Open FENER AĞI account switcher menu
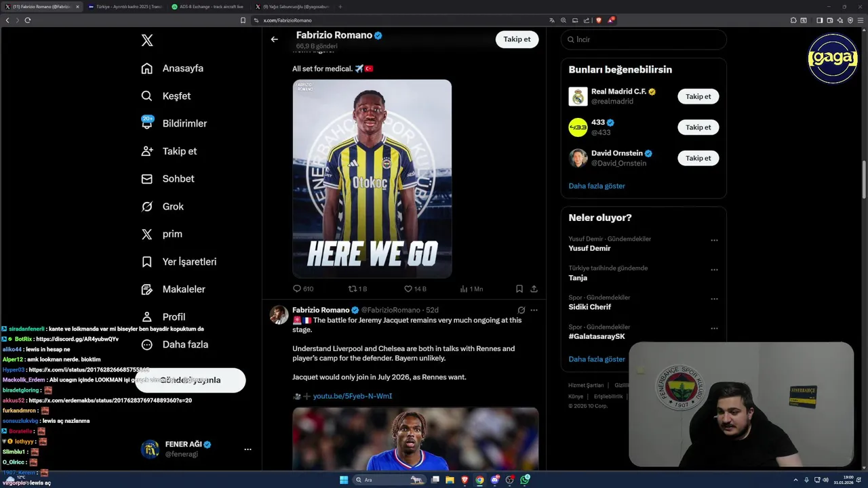The width and height of the screenshot is (868, 488). tap(248, 449)
